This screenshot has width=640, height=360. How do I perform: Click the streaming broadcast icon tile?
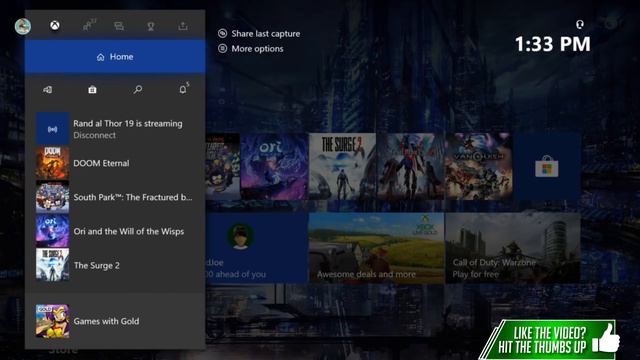[x=52, y=129]
